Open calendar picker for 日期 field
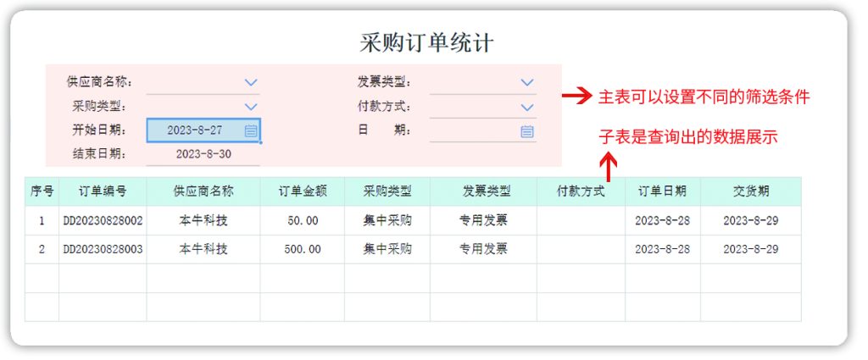 (527, 131)
